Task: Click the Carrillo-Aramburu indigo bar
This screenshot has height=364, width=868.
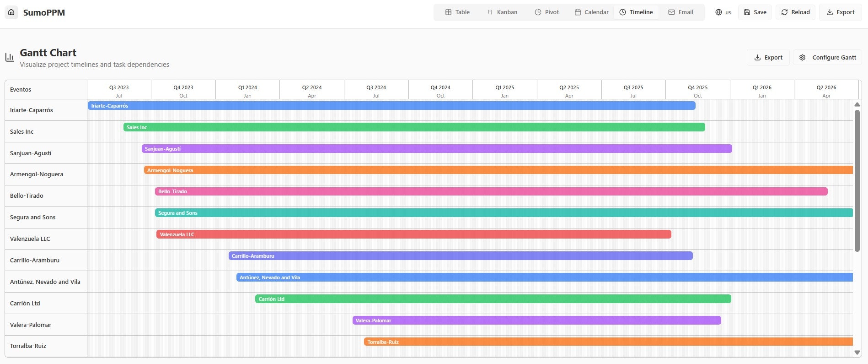Action: (x=461, y=256)
